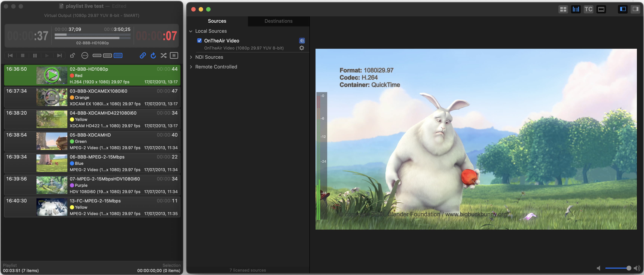Click '7 licensed sources' status text
This screenshot has width=644, height=275.
click(x=248, y=270)
